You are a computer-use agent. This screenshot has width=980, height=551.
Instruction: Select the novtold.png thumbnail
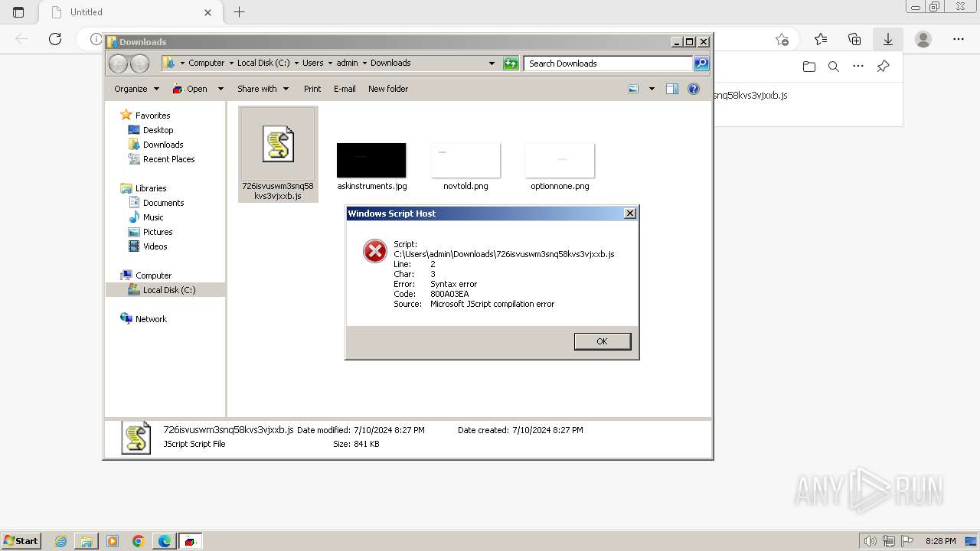465,160
